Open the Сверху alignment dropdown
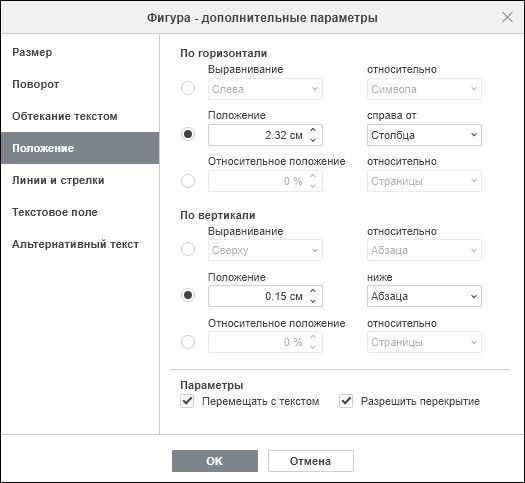This screenshot has width=525, height=483. tap(265, 250)
